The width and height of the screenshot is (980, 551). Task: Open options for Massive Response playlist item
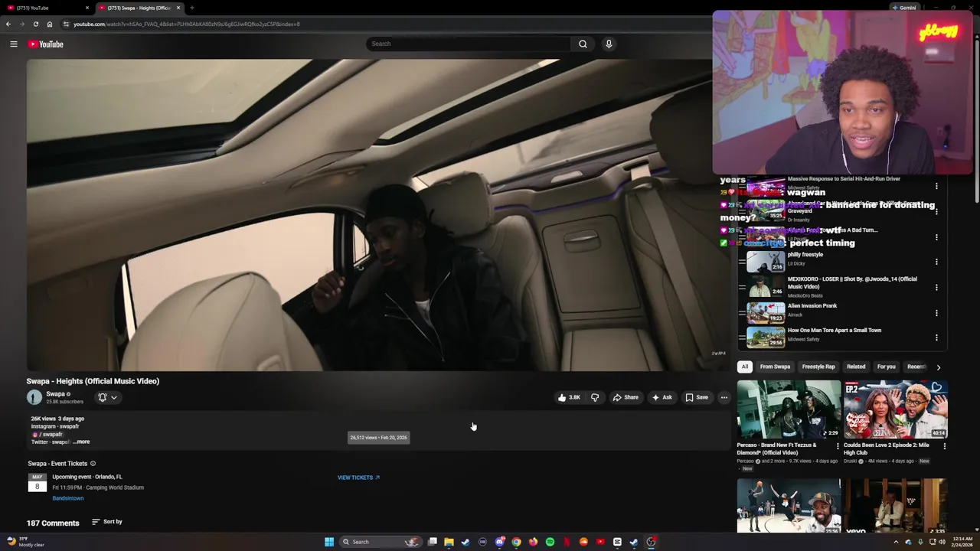click(936, 186)
